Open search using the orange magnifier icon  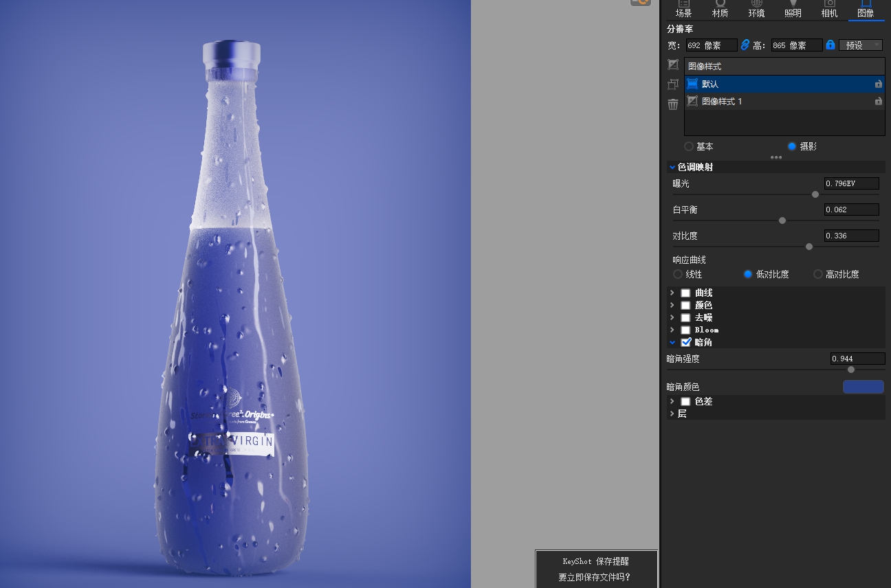(x=640, y=3)
